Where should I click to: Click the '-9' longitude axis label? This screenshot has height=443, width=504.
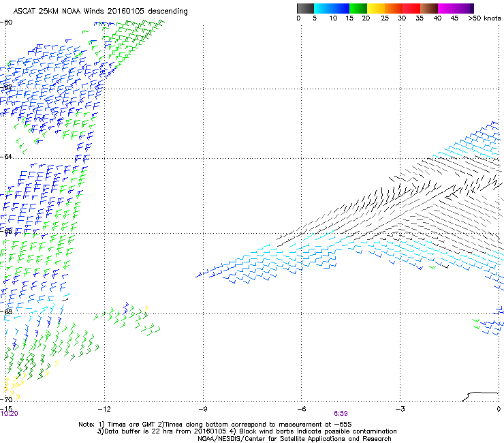[x=203, y=409]
